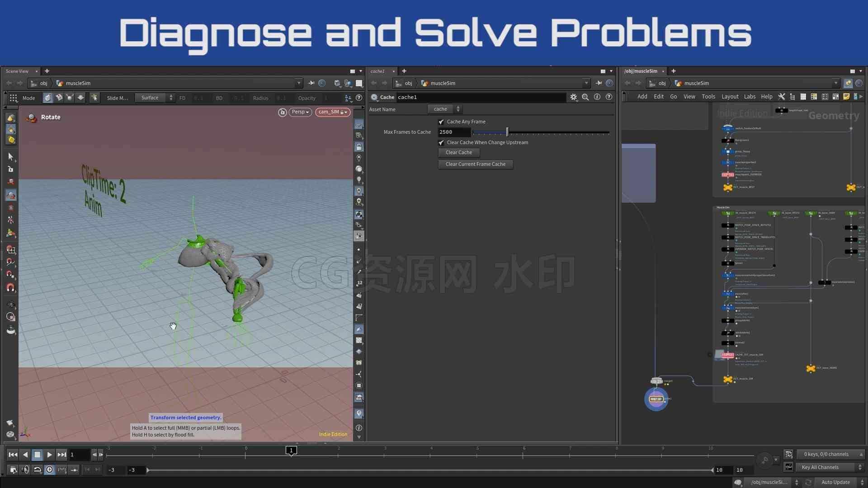Click the display options lock icon on viewport right bar

359,147
